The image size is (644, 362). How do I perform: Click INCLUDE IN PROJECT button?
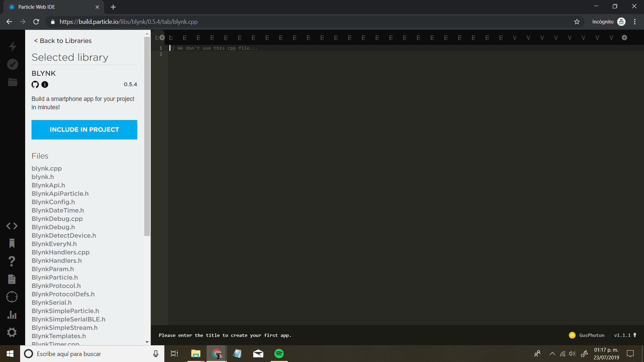point(85,129)
